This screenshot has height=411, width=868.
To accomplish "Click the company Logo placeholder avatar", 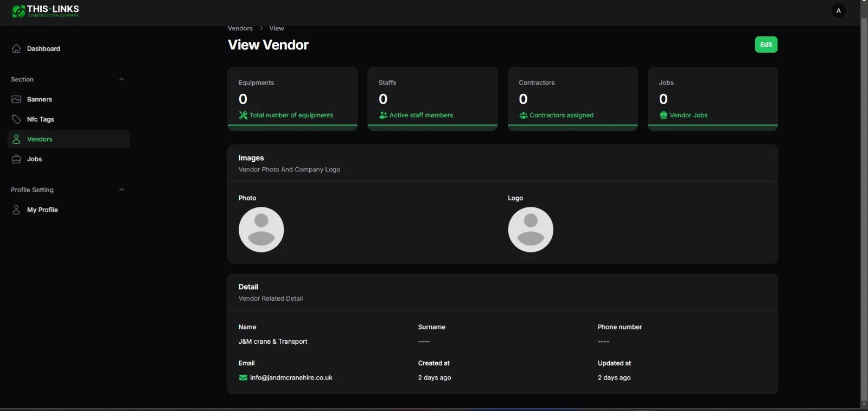I will [531, 230].
